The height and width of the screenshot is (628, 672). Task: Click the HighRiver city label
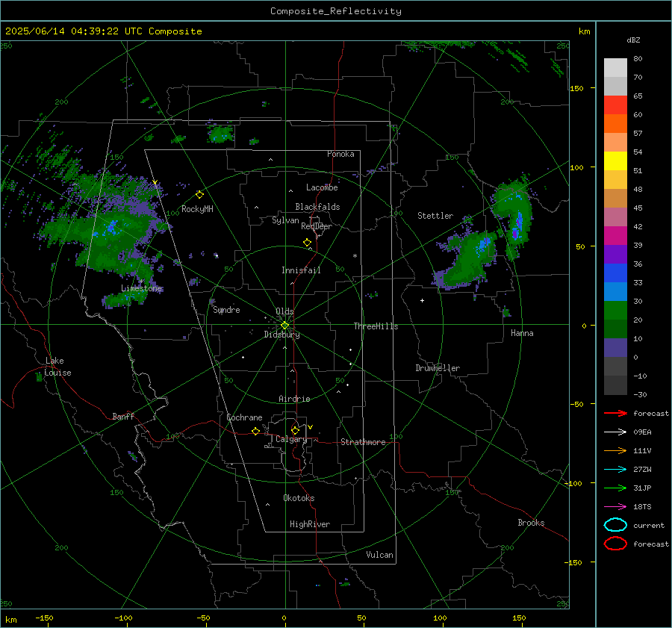coord(310,524)
